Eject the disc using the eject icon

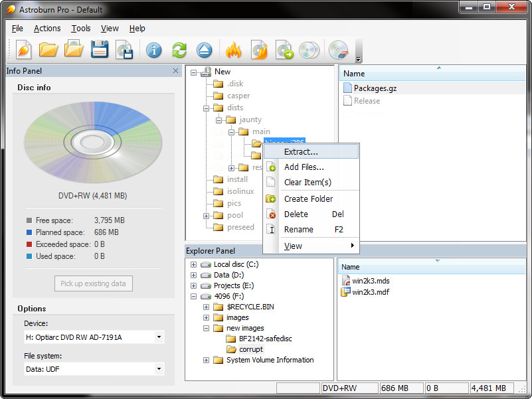(x=204, y=50)
